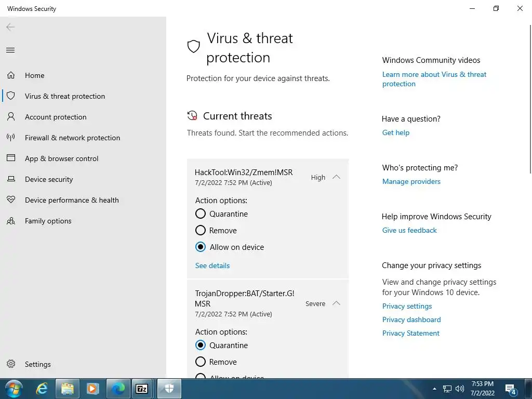
Task: Click the Get help link
Action: 395,132
